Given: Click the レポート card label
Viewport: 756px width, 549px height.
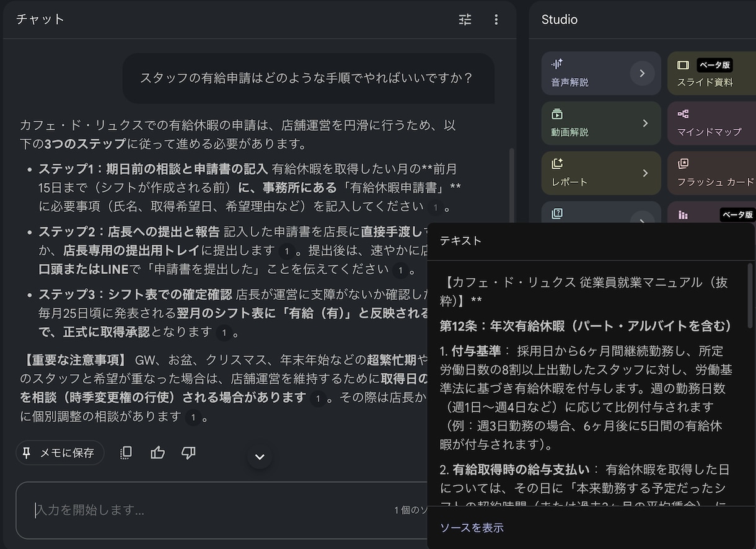Looking at the screenshot, I should (569, 182).
